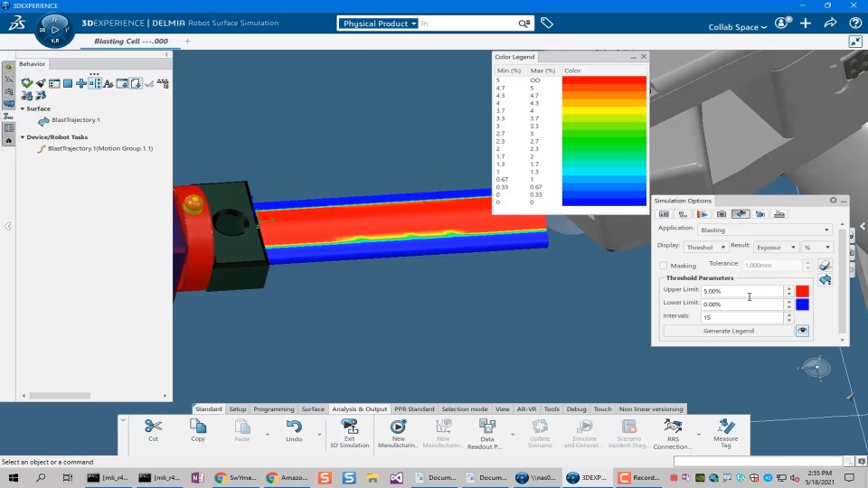Switch to the Setup tab
The height and width of the screenshot is (488, 868).
[x=238, y=408]
